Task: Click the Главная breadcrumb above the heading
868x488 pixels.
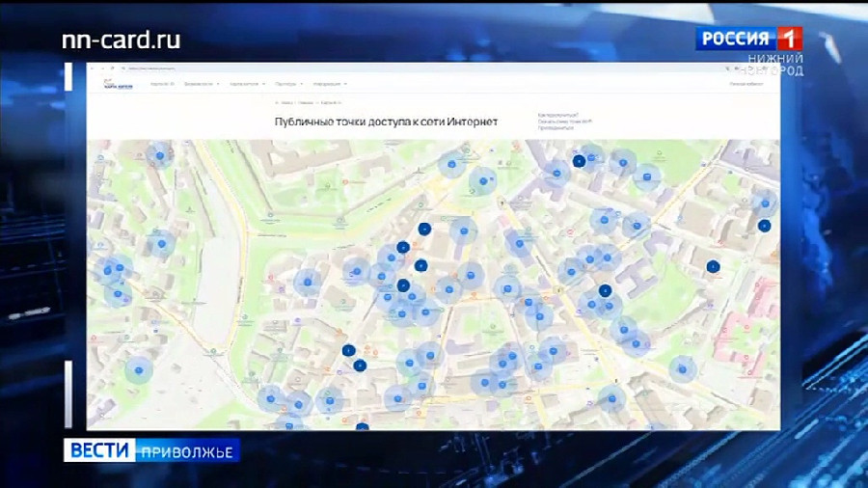Action: [306, 101]
